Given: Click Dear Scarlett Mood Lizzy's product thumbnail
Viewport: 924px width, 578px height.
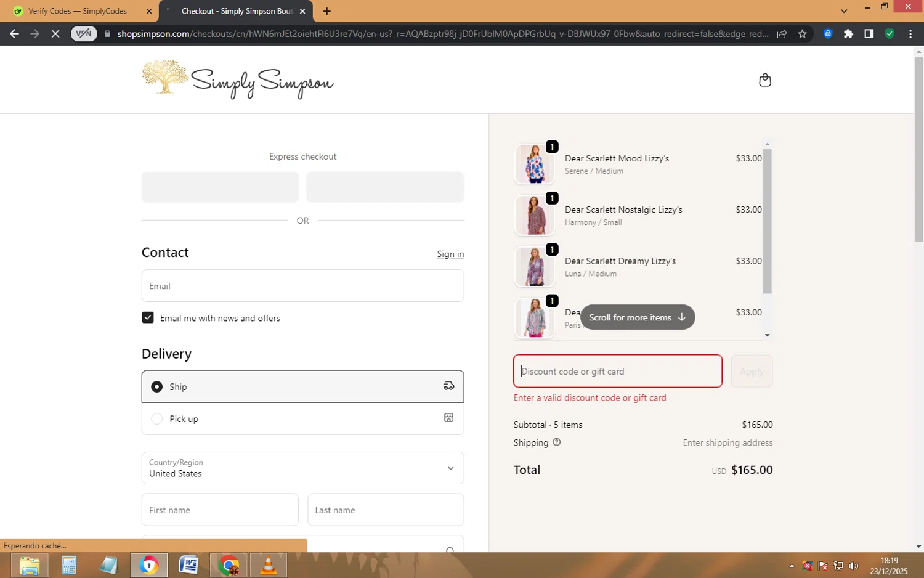Looking at the screenshot, I should tap(535, 164).
